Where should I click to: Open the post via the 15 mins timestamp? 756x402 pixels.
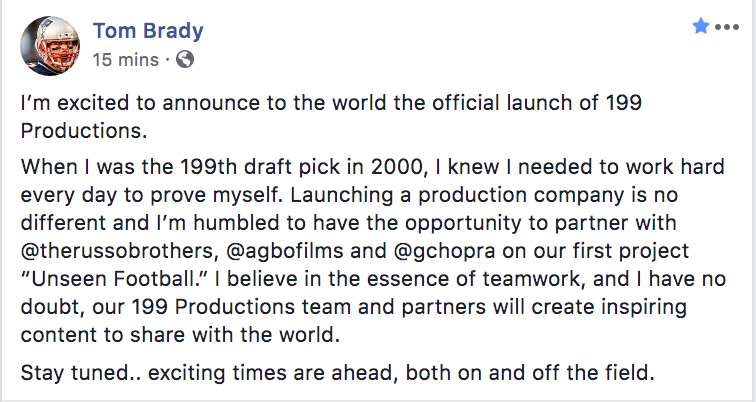tap(124, 59)
